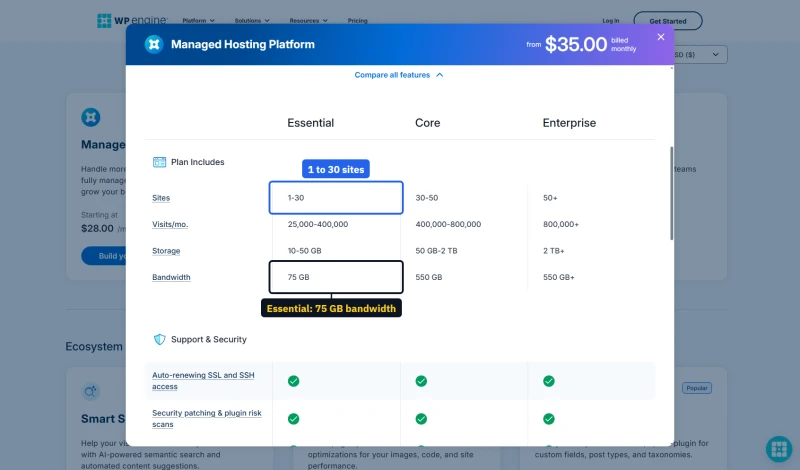
Task: Select Enterprise visits value 800,000+
Action: click(561, 225)
